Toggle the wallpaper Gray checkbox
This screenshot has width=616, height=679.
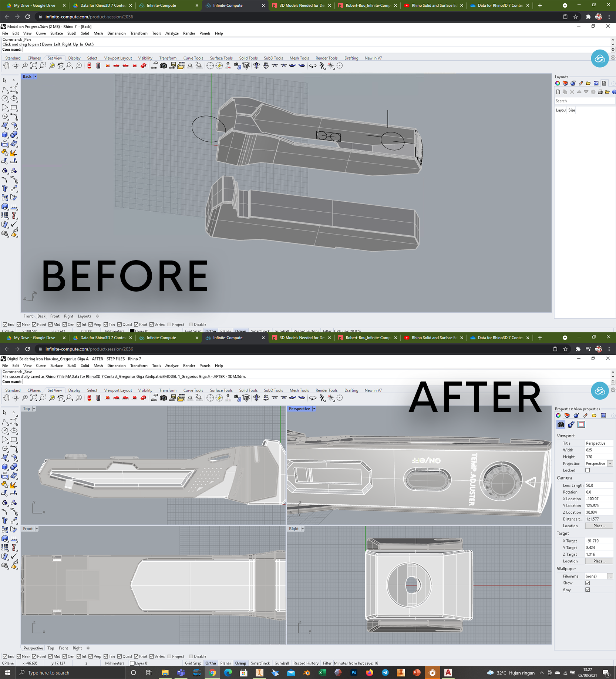pyautogui.click(x=588, y=590)
